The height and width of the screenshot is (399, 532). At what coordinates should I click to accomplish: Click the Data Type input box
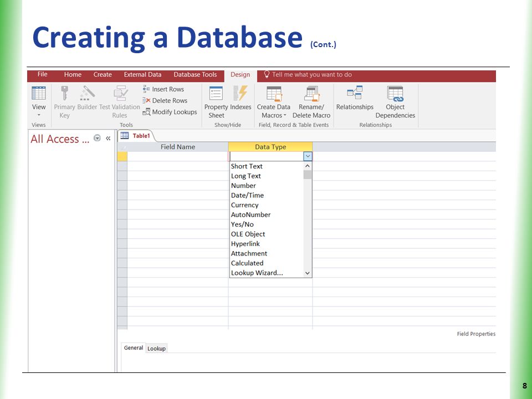tap(267, 156)
